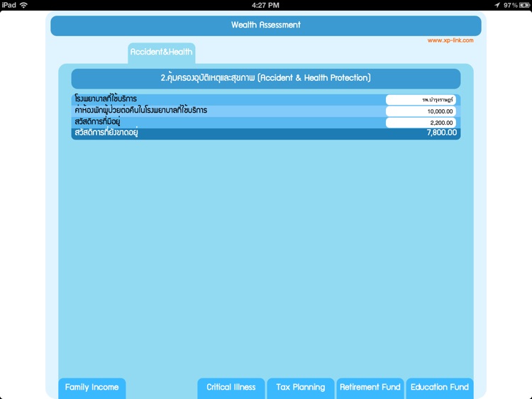
Task: Click the Accident & Health Protection section header
Action: click(x=266, y=78)
